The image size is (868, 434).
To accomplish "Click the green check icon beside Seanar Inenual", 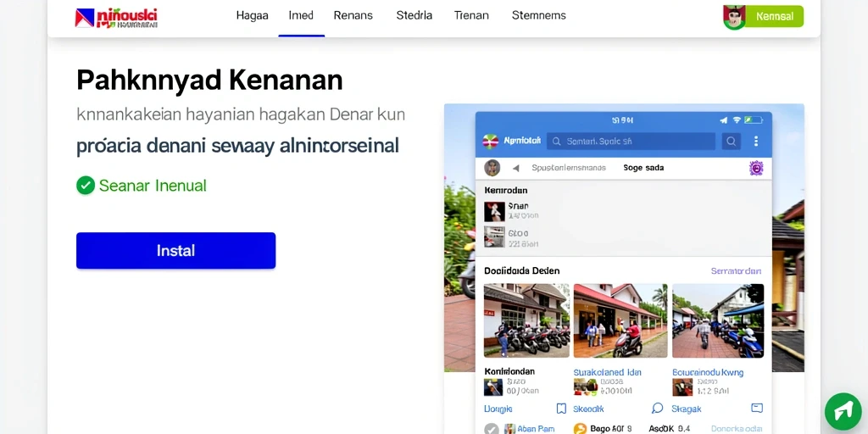I will [86, 186].
